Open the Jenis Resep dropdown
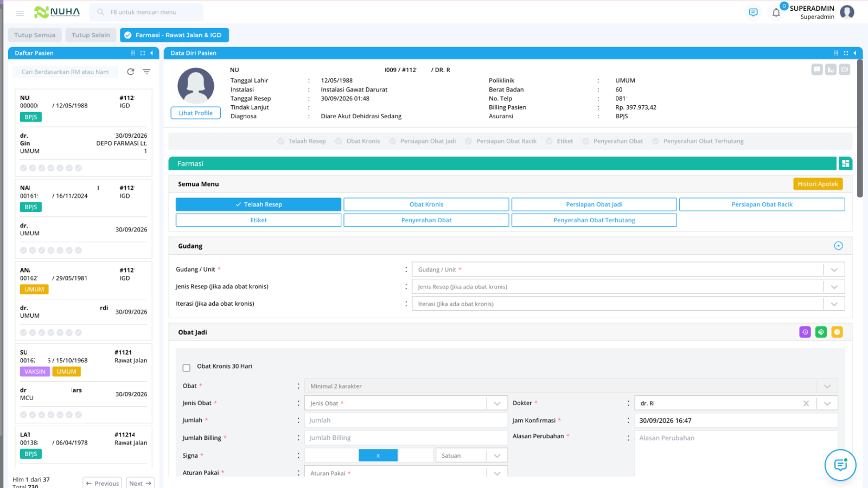Image resolution: width=868 pixels, height=488 pixels. 628,287
